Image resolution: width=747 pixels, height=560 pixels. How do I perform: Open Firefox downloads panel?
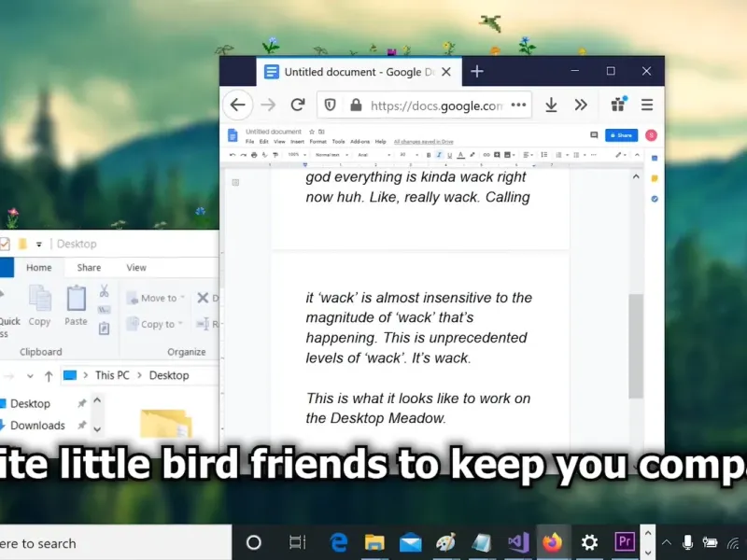pos(551,105)
